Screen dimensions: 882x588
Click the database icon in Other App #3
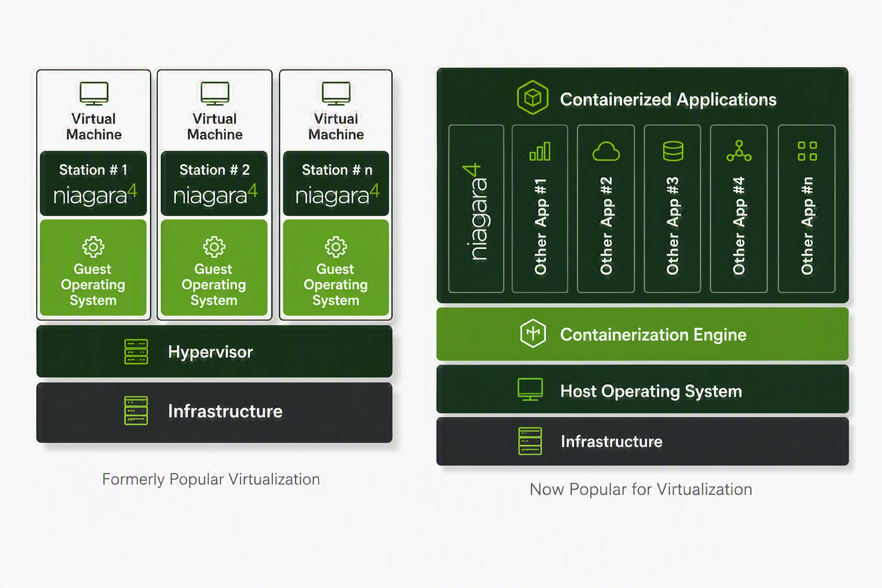click(673, 151)
